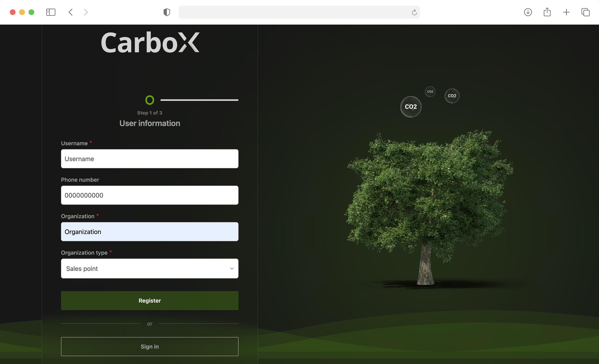Select the Organization text field
599x364 pixels.
(149, 231)
